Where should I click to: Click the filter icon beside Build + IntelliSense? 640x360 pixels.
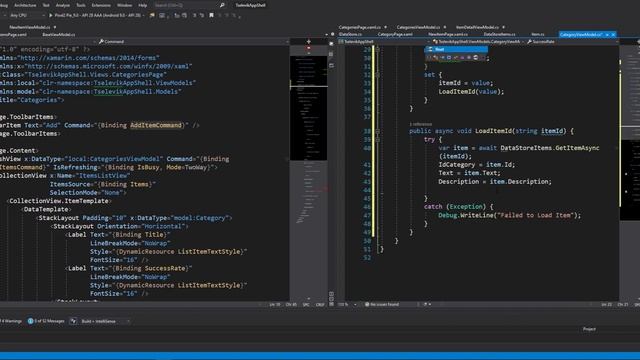[x=73, y=321]
